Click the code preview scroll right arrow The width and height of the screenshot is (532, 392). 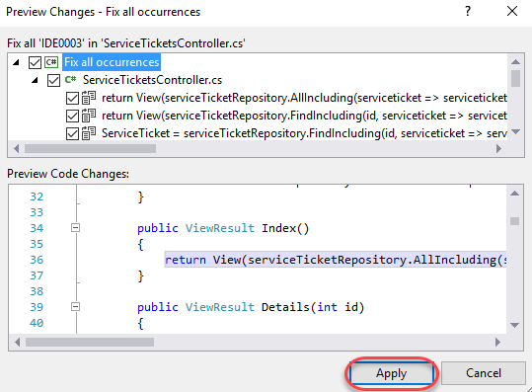[497, 342]
